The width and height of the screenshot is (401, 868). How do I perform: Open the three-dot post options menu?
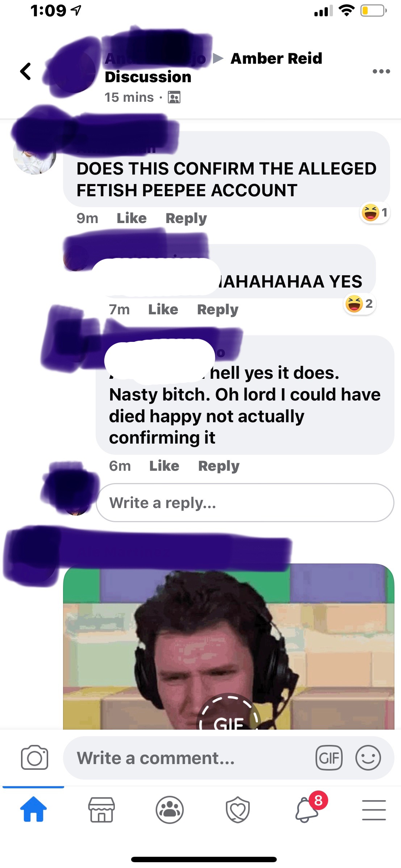coord(381,71)
